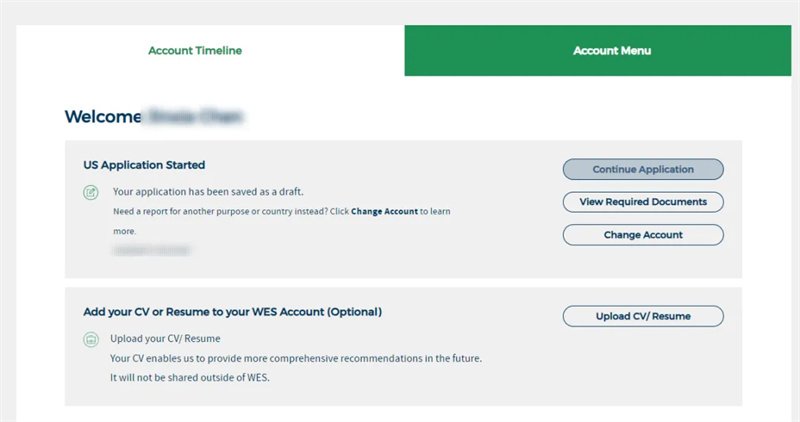Image resolution: width=800 pixels, height=422 pixels.
Task: Select the US Application Started heading
Action: pos(144,164)
